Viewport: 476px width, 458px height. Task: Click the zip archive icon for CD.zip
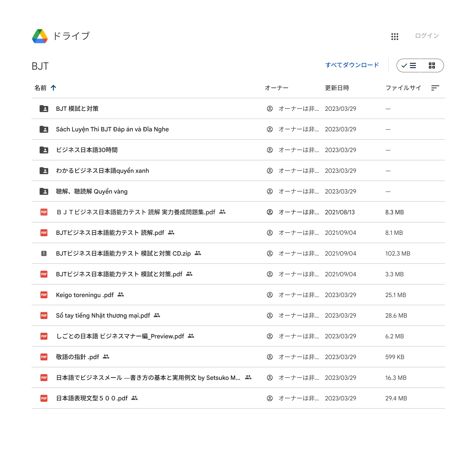point(44,253)
